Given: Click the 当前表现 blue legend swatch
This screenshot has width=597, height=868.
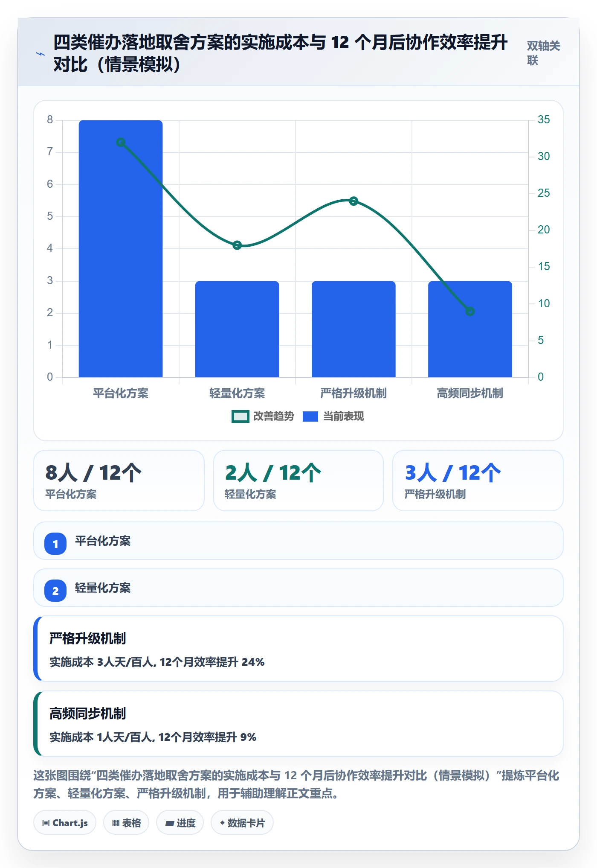Looking at the screenshot, I should coord(310,417).
